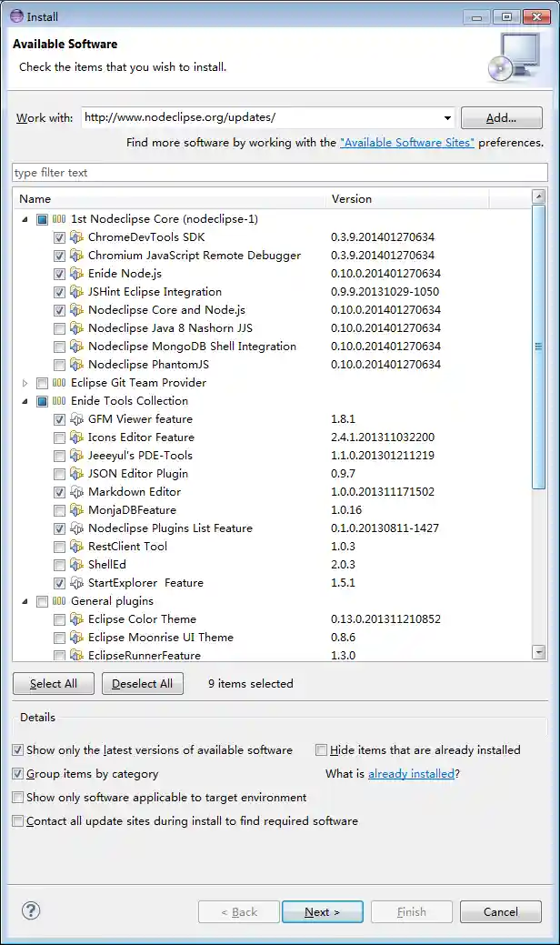Open the Available Software Sites link
The width and height of the screenshot is (560, 945).
click(x=406, y=143)
